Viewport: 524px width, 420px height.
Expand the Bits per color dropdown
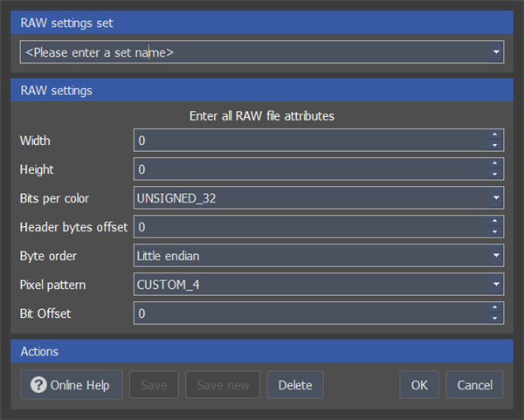(496, 198)
